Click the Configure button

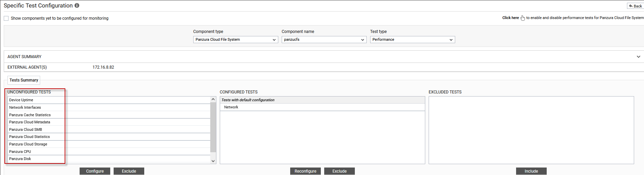click(95, 171)
